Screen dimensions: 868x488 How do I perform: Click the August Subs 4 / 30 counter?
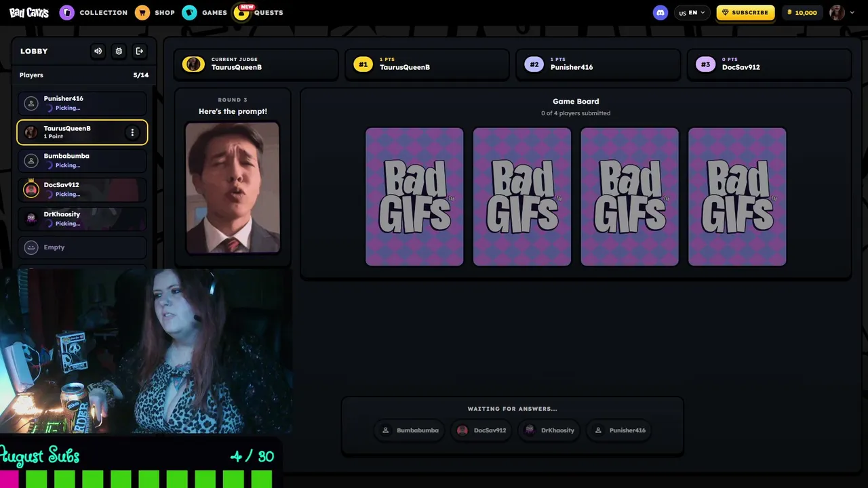[x=252, y=456]
